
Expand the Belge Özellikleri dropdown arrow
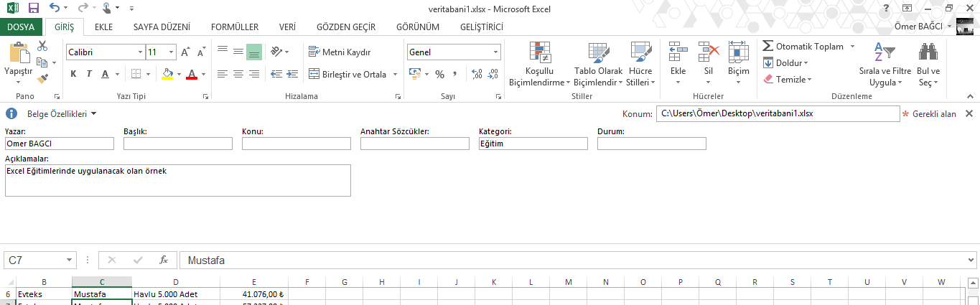[x=93, y=113]
